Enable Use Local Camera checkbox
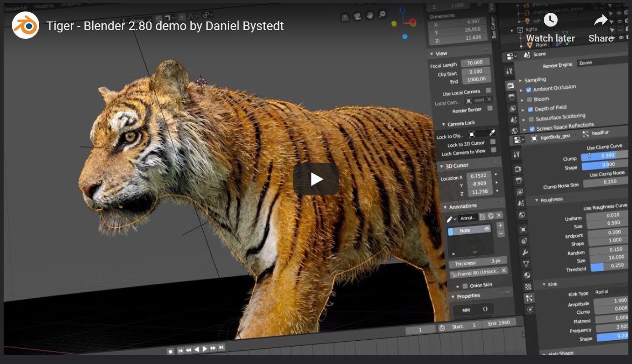This screenshot has height=364, width=632. (489, 90)
